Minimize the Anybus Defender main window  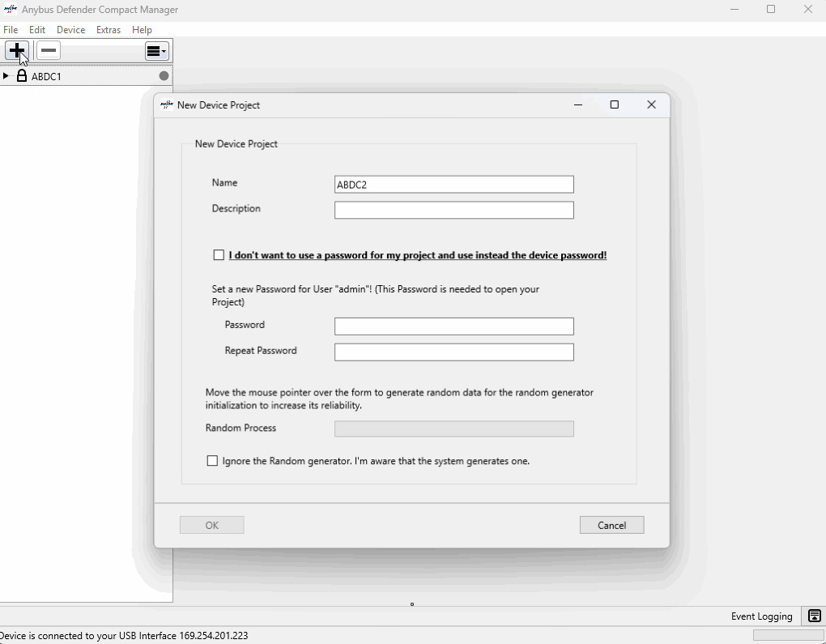734,10
